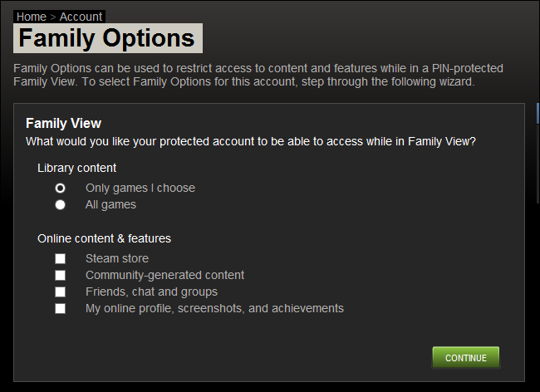
Task: Open the Account breadcrumb link
Action: (x=81, y=17)
